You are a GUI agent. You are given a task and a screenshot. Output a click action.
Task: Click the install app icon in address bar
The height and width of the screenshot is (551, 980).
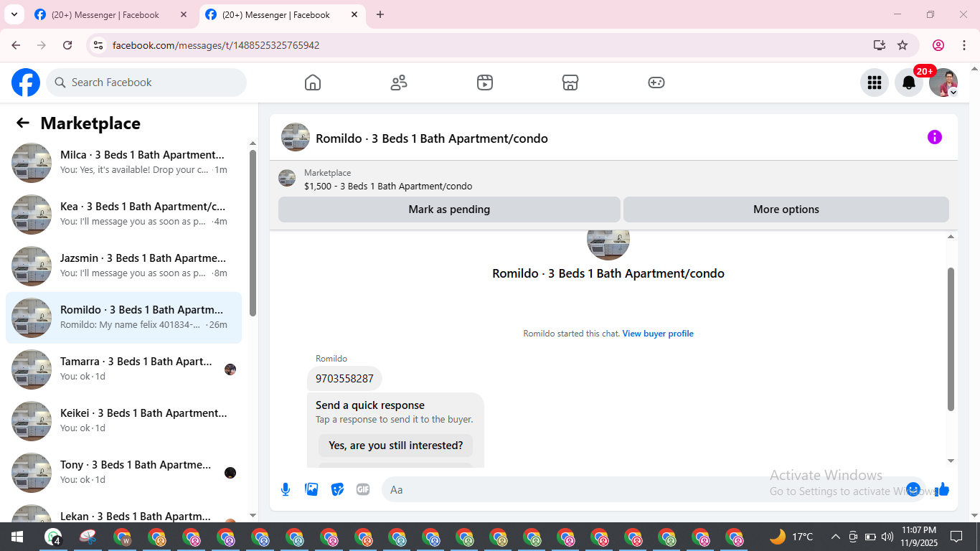point(880,45)
